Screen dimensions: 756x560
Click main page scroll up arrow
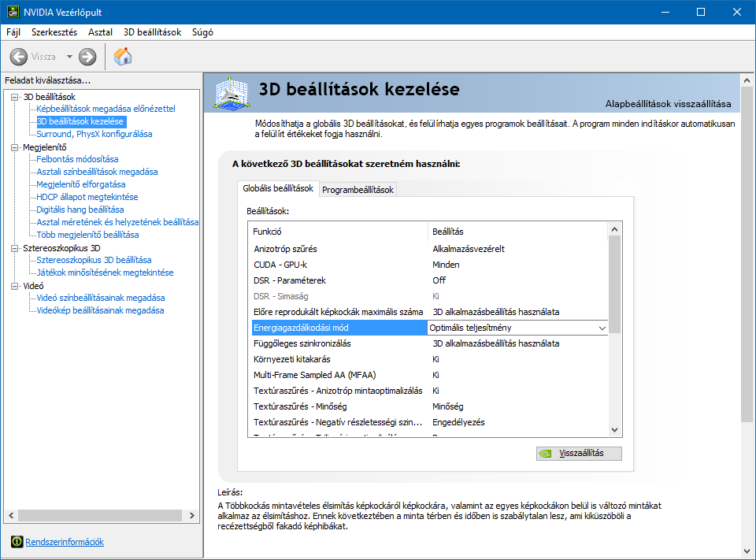(x=747, y=80)
